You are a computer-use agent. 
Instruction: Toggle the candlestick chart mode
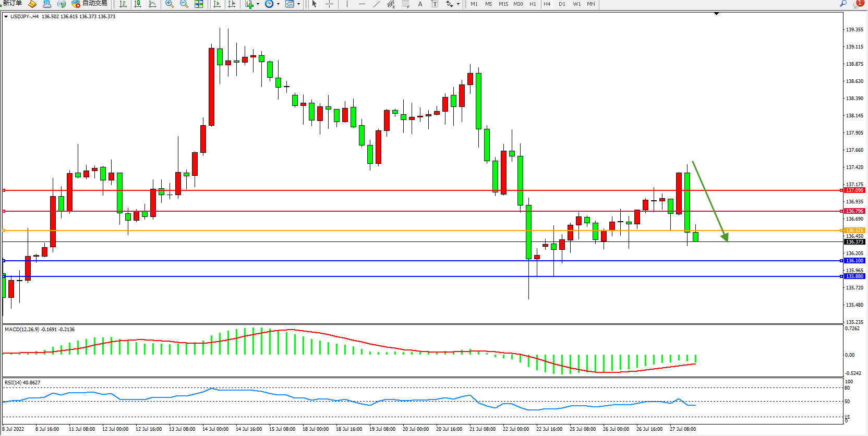pos(138,4)
